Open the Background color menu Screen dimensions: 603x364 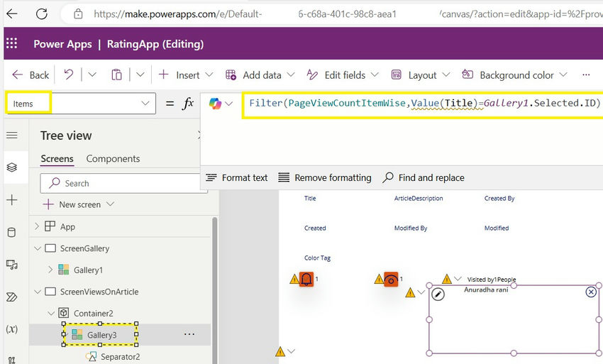[514, 75]
